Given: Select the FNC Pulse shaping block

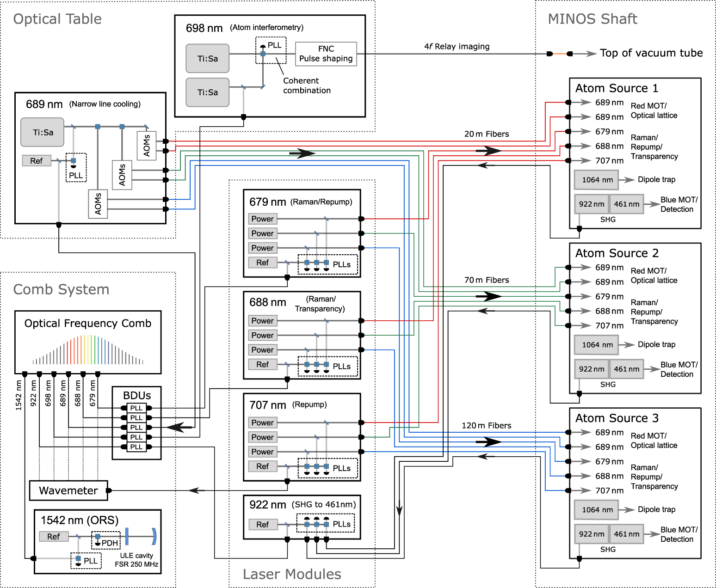Looking at the screenshot, I should tap(326, 54).
